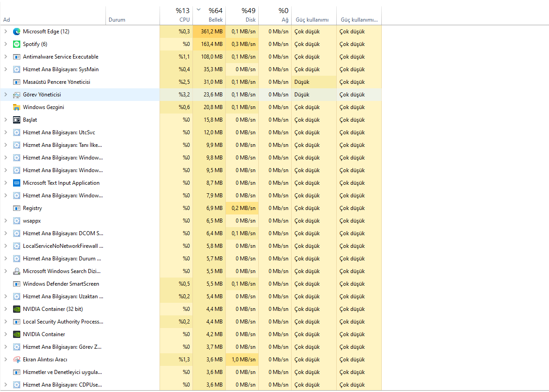Expand the Microsoft Windows Search row

5,271
